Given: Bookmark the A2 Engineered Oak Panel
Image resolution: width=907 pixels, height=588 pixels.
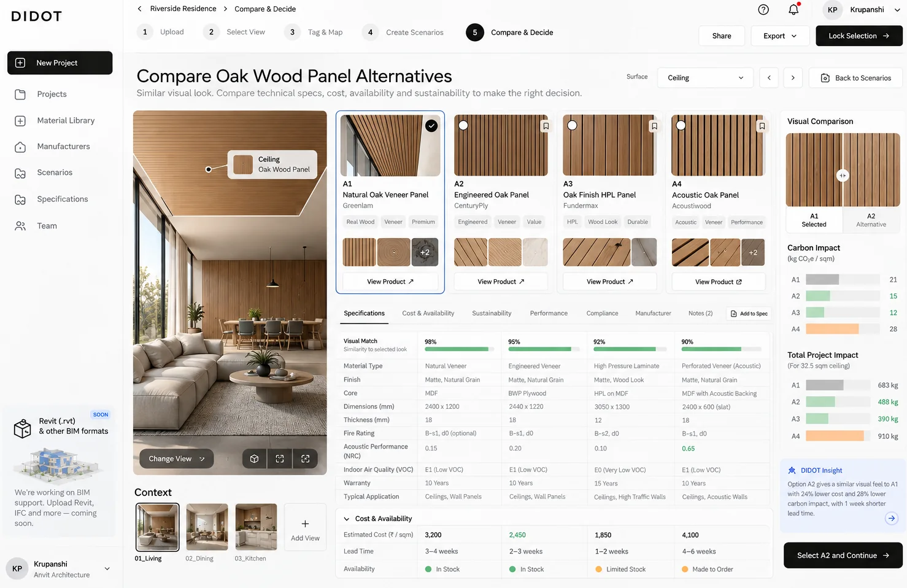Looking at the screenshot, I should tap(546, 126).
